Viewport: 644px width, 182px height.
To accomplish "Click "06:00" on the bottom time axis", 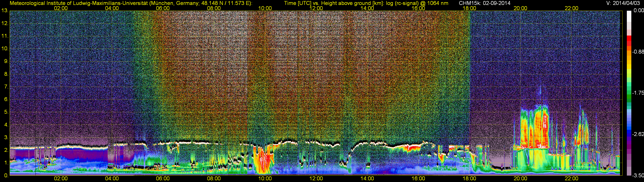I will (163, 179).
